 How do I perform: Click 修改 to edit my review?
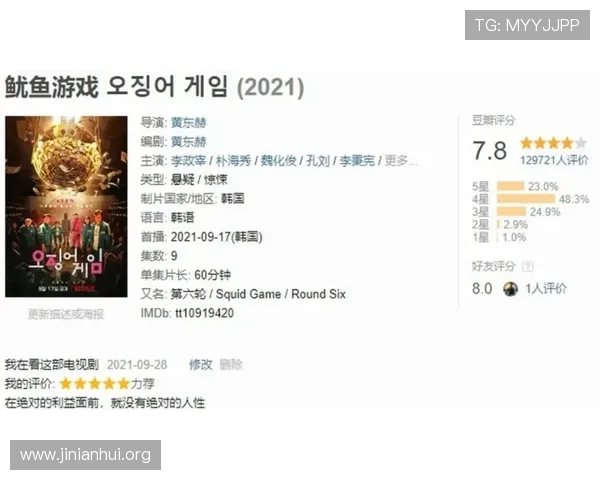[x=201, y=364]
